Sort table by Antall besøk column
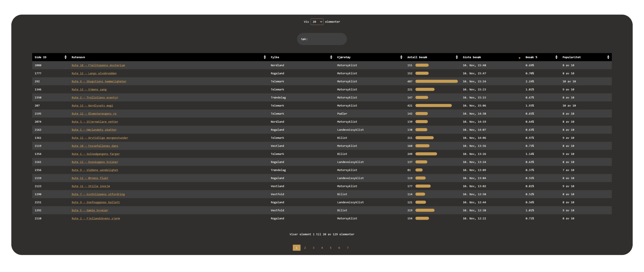 pos(432,57)
